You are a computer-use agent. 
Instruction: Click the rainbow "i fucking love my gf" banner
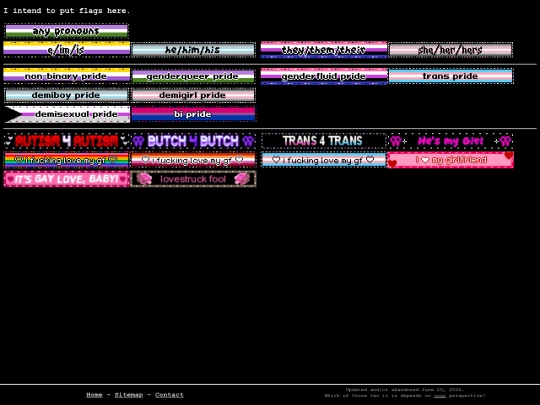coord(66,160)
